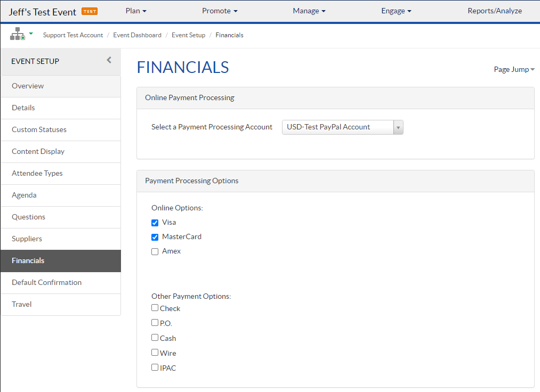Image resolution: width=540 pixels, height=392 pixels.
Task: Open Reports/Analyze in the top menu
Action: [x=495, y=11]
